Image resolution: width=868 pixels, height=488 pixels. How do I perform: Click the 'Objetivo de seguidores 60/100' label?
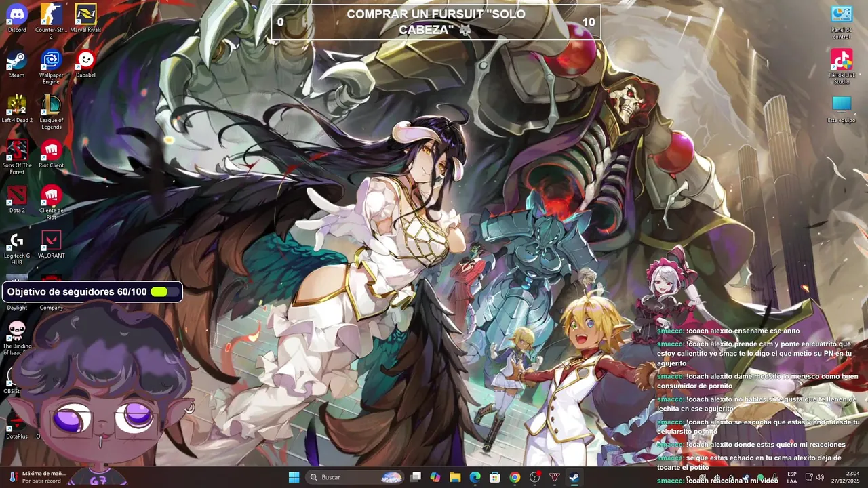[x=77, y=292]
